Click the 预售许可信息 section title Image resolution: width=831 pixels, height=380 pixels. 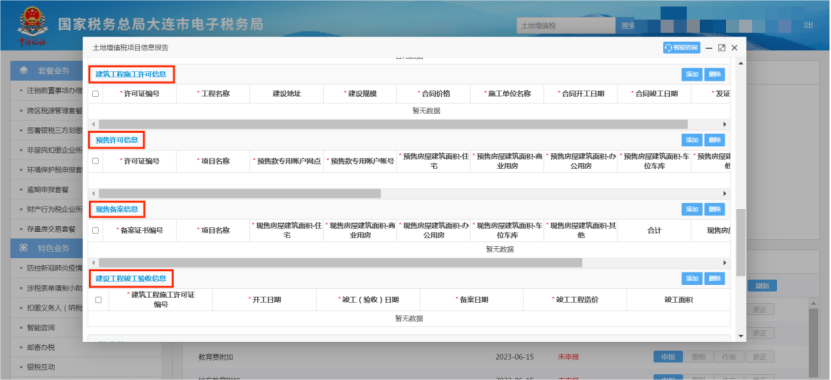(117, 140)
